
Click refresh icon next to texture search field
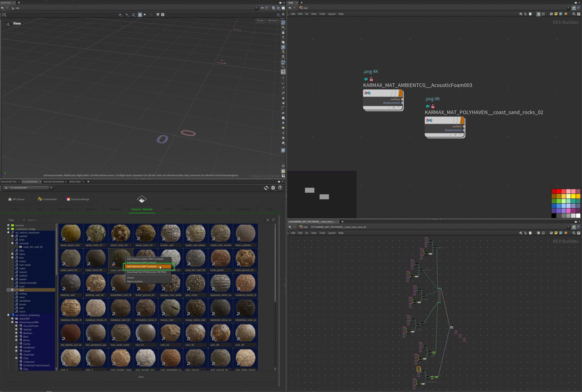click(x=274, y=220)
